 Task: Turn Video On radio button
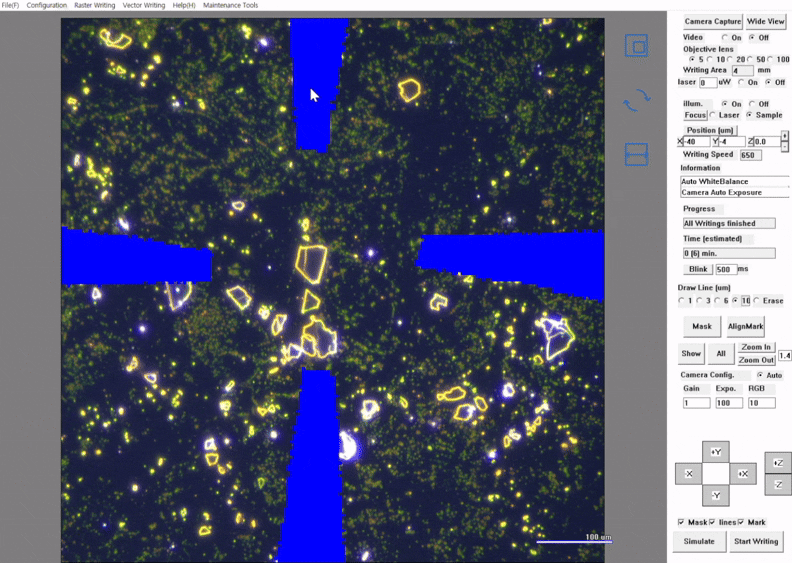click(725, 38)
